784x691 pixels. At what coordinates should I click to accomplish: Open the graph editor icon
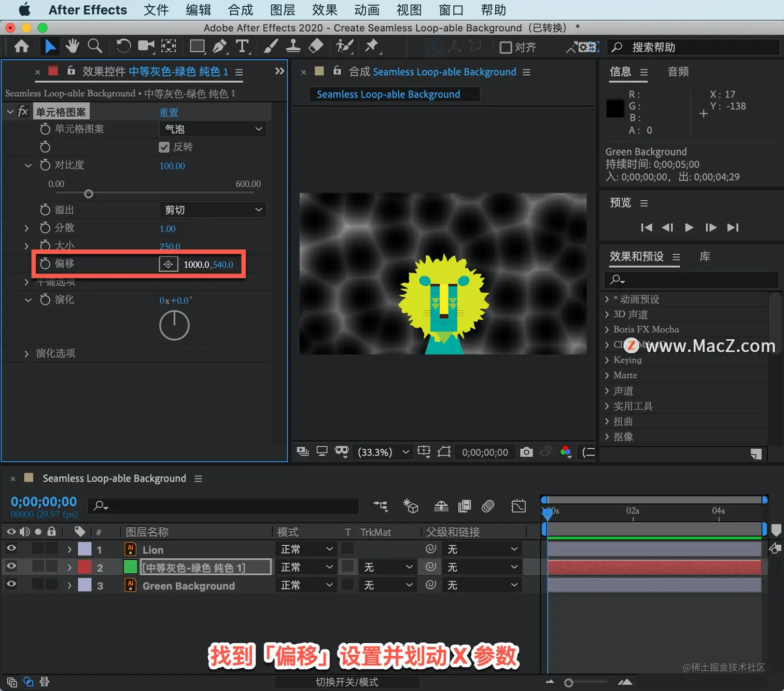tap(518, 506)
